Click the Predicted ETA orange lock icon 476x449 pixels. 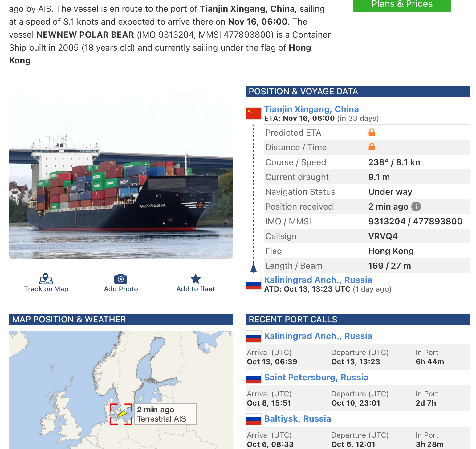click(372, 132)
